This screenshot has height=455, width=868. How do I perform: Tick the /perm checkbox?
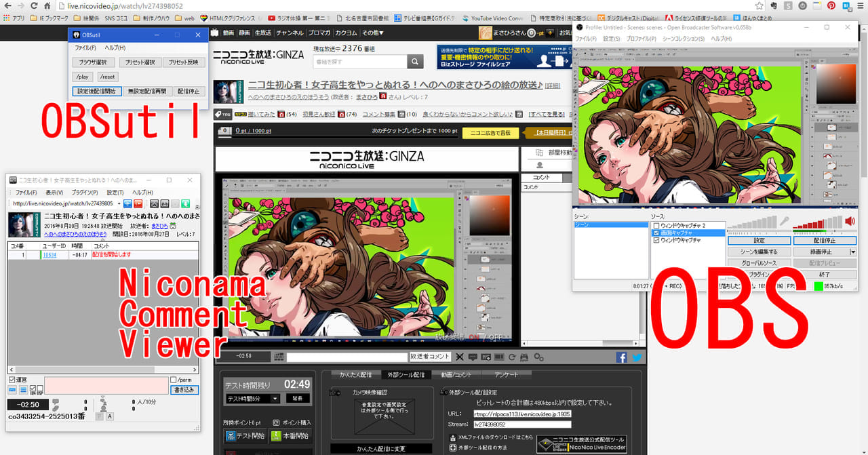point(174,380)
